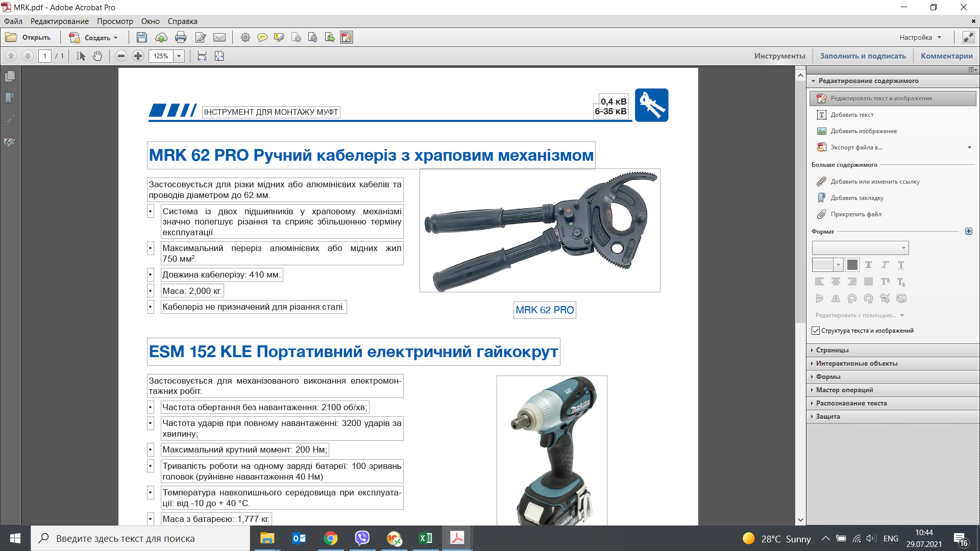
Task: Click the envelope email icon
Action: pos(219,37)
